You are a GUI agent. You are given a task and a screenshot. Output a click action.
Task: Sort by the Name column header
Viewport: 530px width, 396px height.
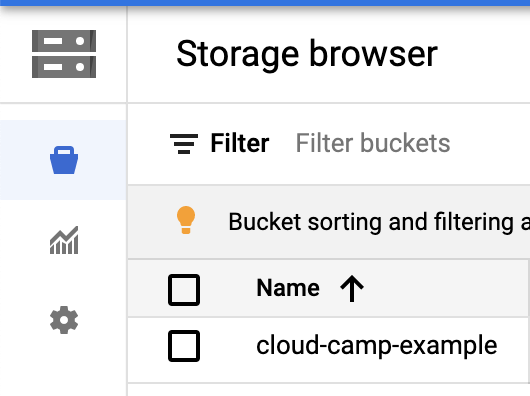288,288
